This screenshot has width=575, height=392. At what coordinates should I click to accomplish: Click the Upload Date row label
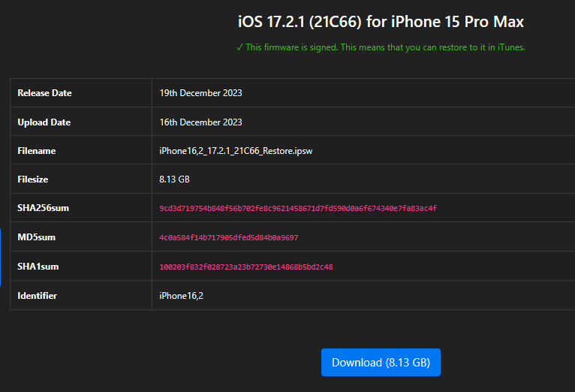[x=44, y=122]
